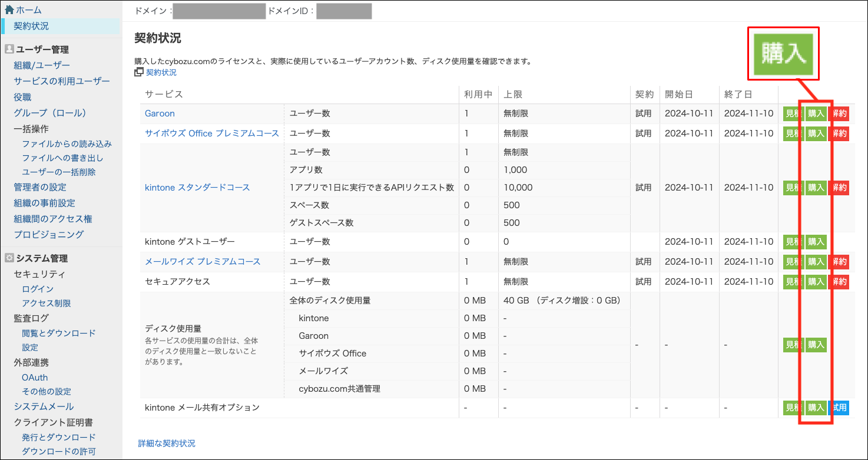Purchase kintone ゲストユーザー license via 購入
This screenshot has width=868, height=460.
tap(816, 242)
